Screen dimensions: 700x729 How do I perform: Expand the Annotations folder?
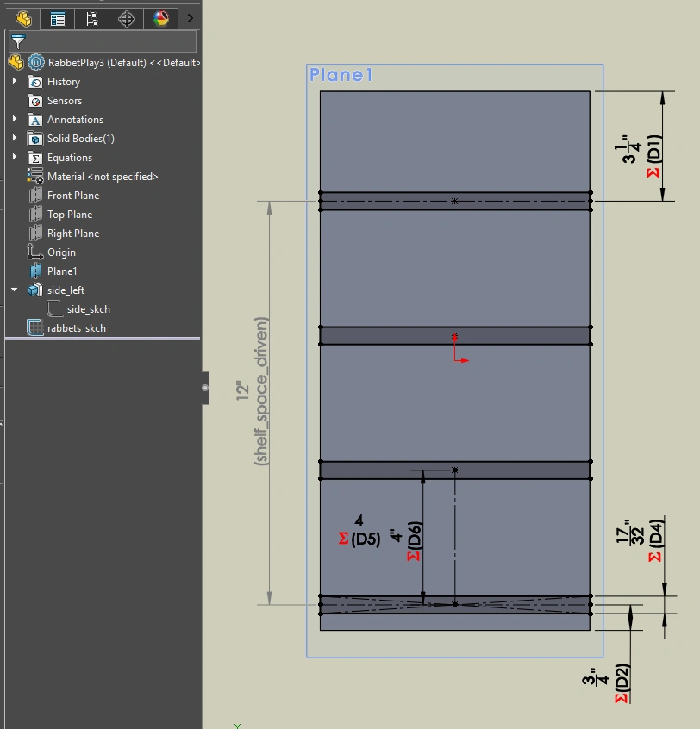tap(15, 120)
